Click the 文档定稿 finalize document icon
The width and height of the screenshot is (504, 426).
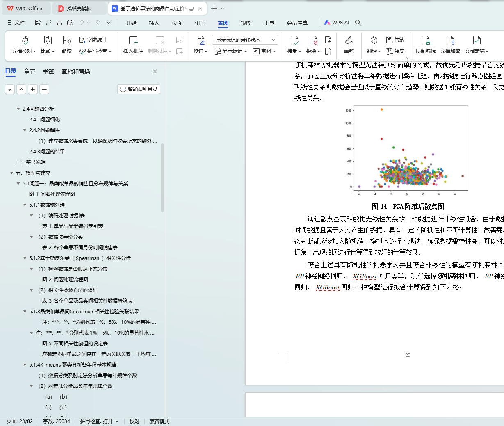click(x=477, y=40)
